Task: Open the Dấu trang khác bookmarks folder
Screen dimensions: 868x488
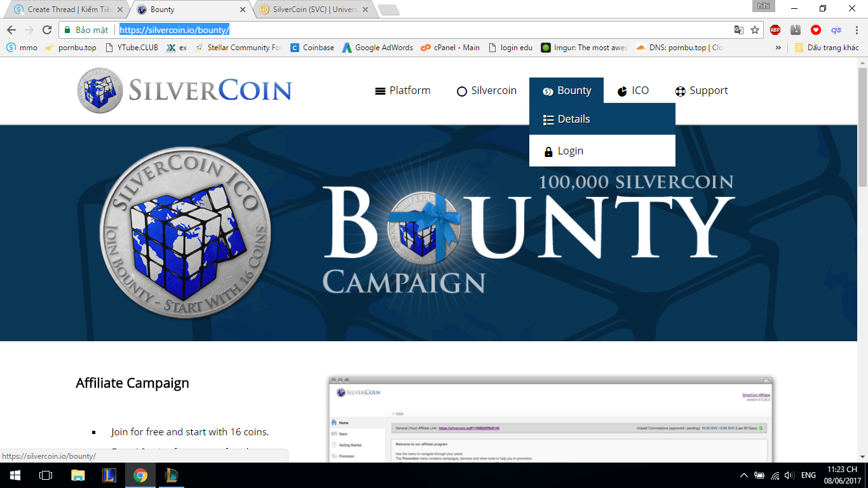Action: point(827,48)
